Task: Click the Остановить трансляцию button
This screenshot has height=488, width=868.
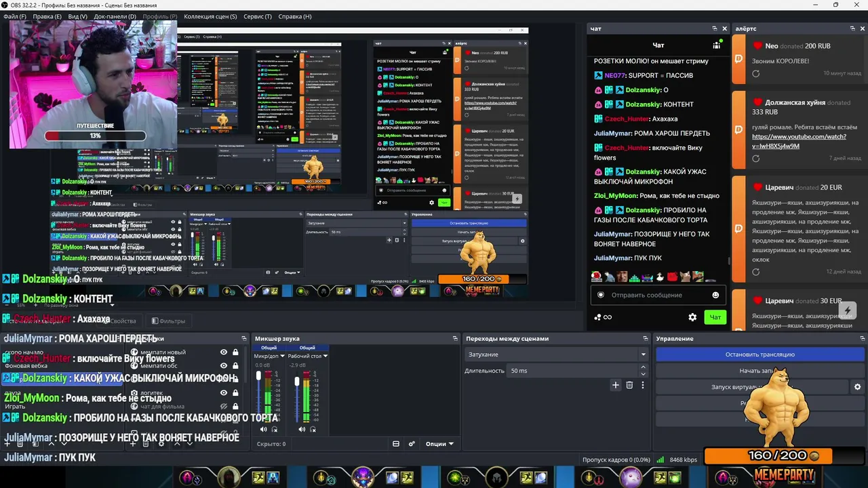Action: pyautogui.click(x=759, y=354)
